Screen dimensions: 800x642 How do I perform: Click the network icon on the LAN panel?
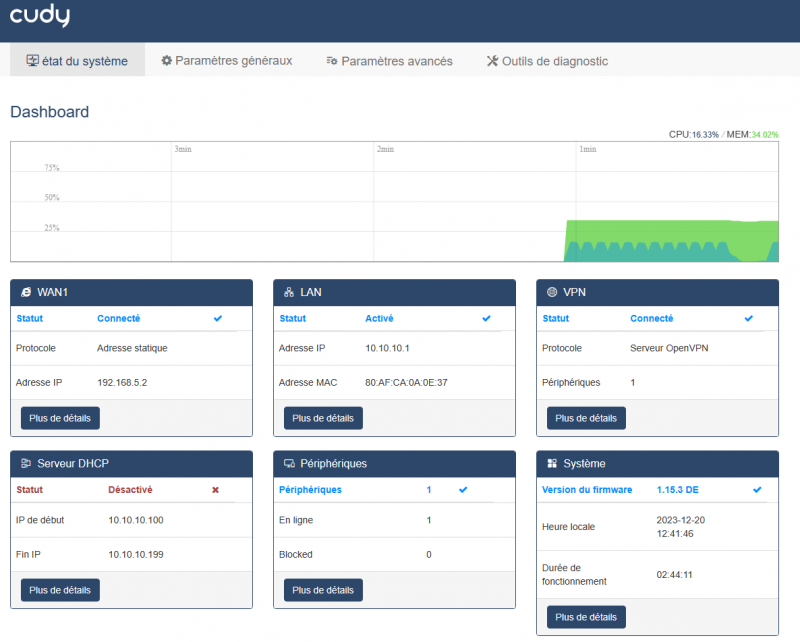coord(287,292)
